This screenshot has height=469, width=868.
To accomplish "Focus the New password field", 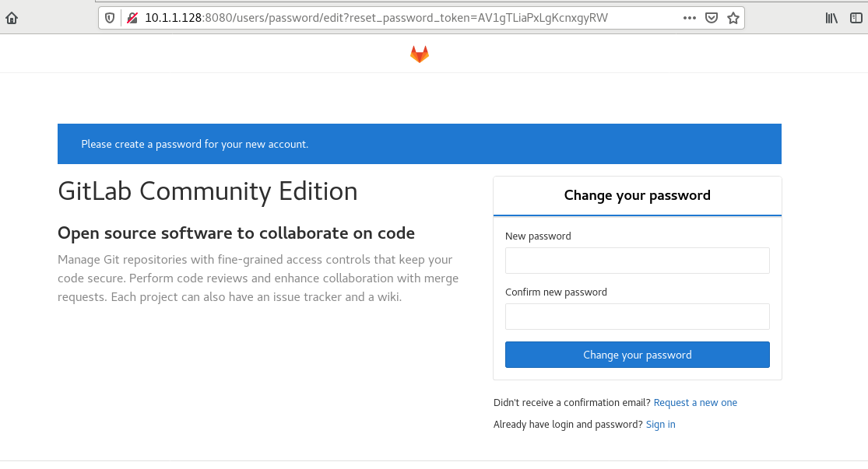I will pos(637,261).
